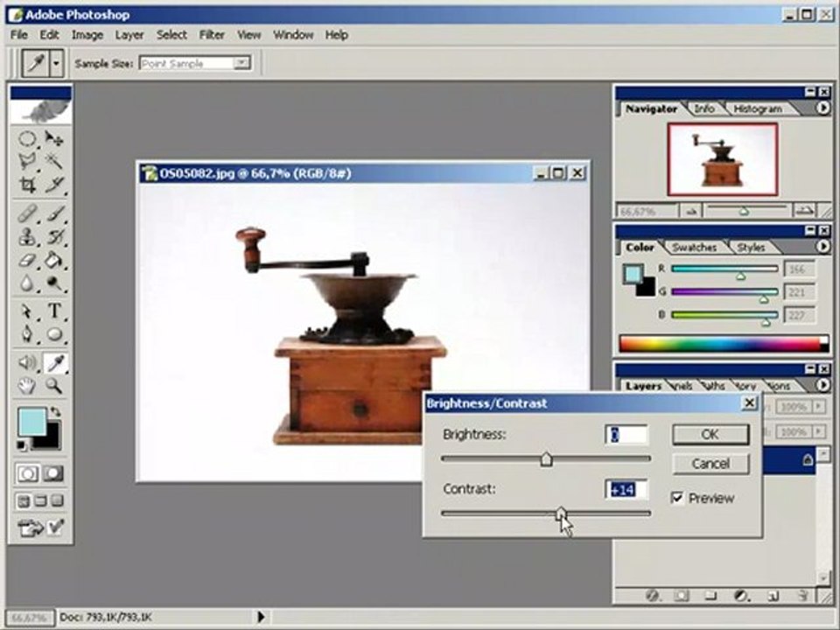
Task: Reset to default foreground and background colors
Action: (21, 445)
